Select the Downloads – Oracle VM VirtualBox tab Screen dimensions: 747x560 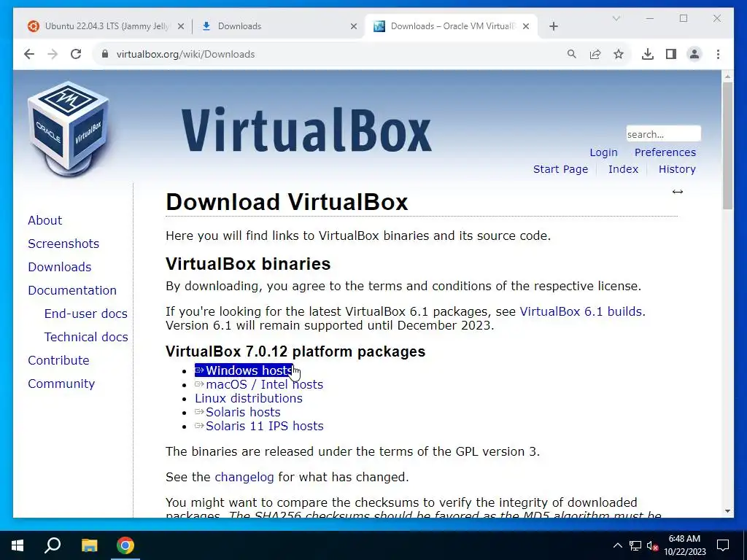(x=451, y=26)
